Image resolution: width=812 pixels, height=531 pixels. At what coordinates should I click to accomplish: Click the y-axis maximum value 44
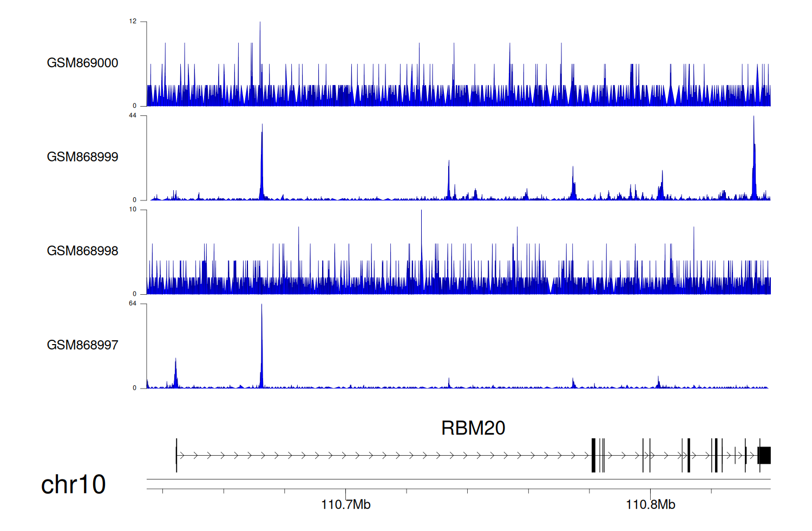(133, 115)
